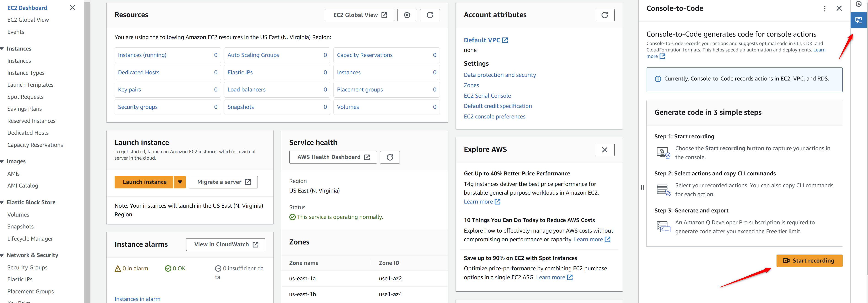Go to Instance Types in sidebar

[26, 73]
